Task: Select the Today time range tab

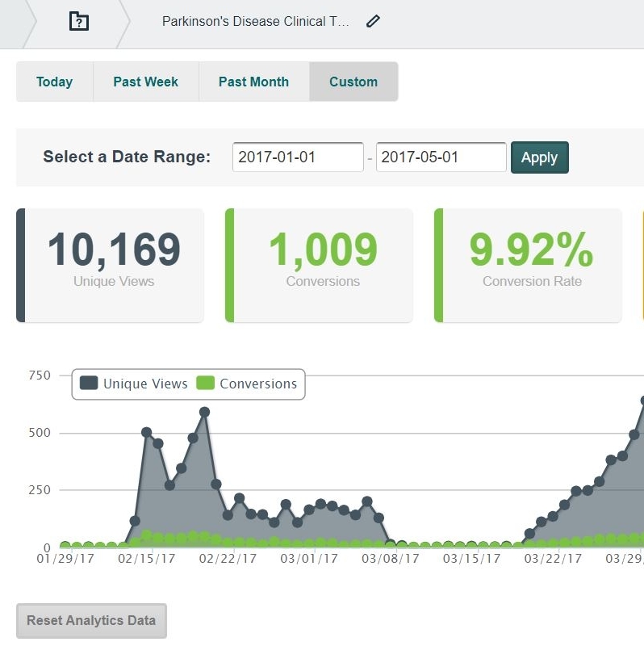Action: 54,82
